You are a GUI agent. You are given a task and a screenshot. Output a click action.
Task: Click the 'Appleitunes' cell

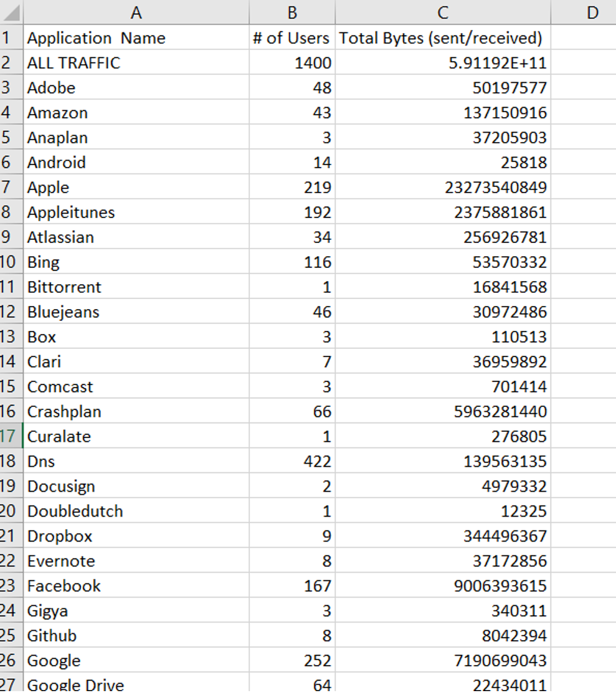tap(136, 212)
